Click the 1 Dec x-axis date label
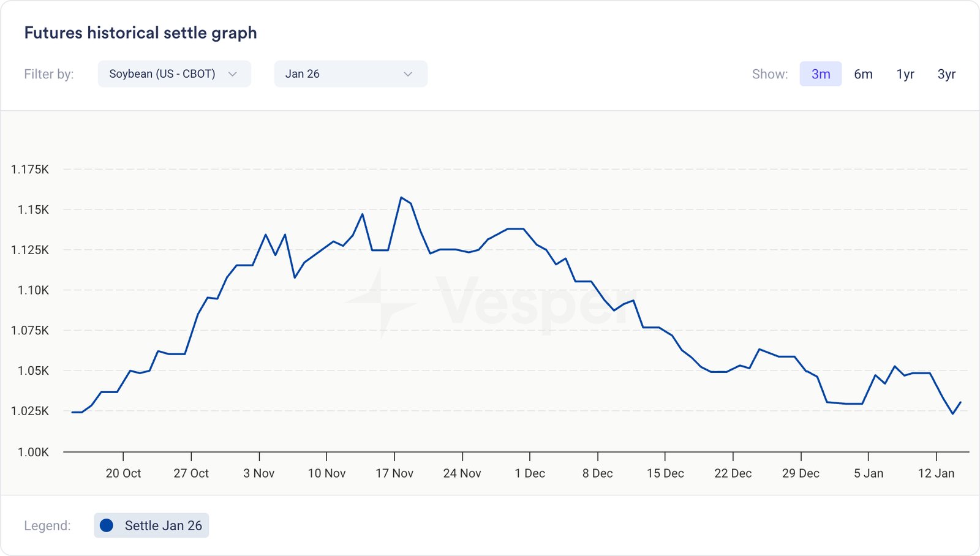 pyautogui.click(x=530, y=473)
